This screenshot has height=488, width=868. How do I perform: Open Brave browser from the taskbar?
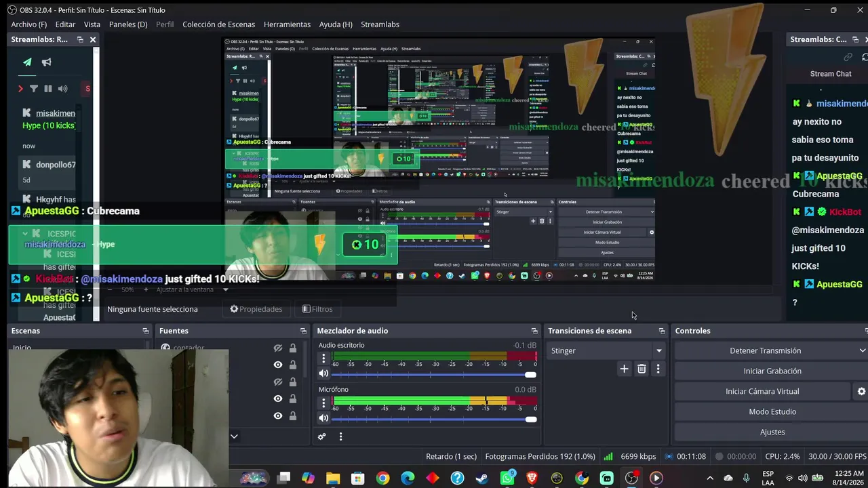click(532, 478)
